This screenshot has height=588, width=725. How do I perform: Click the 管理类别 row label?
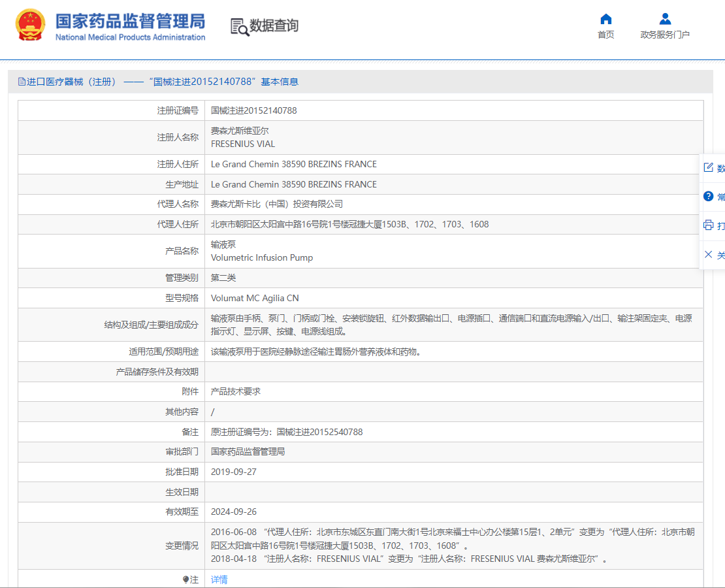tap(182, 278)
